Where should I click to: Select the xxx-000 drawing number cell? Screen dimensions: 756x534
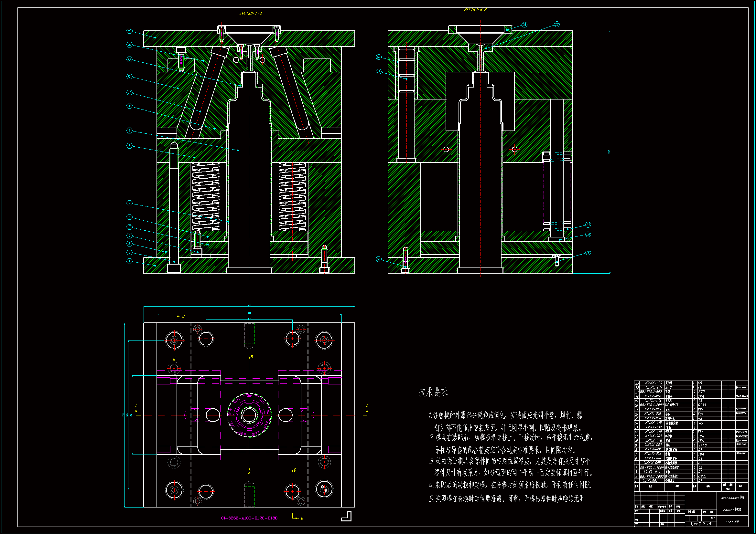click(732, 521)
